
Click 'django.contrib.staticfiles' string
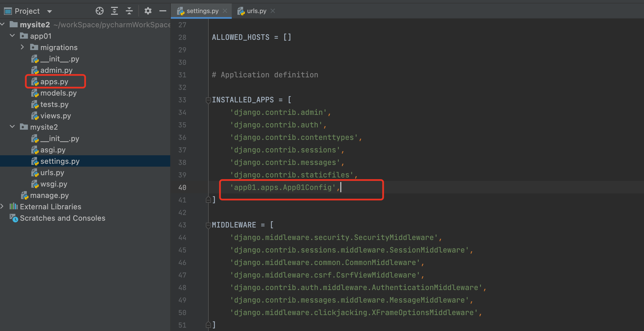coord(292,175)
